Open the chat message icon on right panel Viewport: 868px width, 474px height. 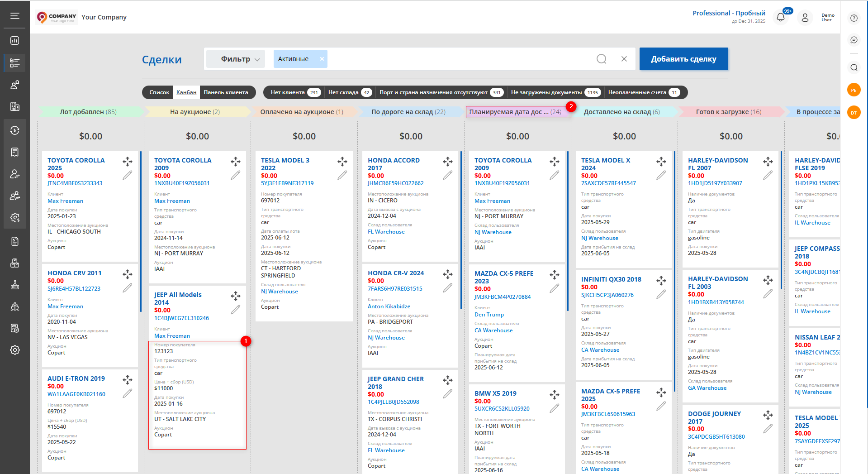click(x=854, y=40)
